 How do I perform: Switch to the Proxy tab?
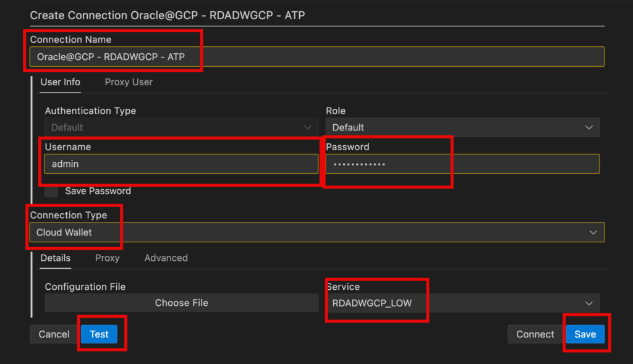coord(107,258)
